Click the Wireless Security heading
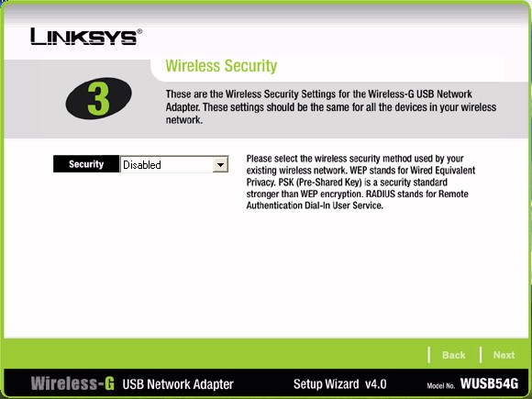The image size is (532, 399). (221, 66)
